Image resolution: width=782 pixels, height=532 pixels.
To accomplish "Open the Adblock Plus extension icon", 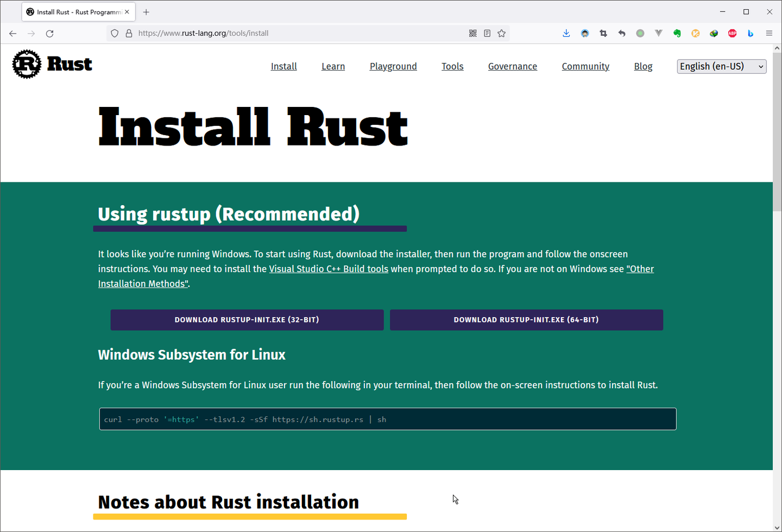I will (x=732, y=33).
